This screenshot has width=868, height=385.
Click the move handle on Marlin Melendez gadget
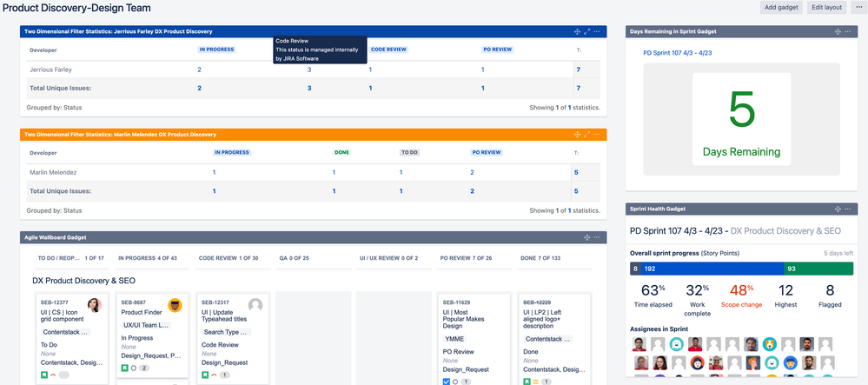click(578, 135)
